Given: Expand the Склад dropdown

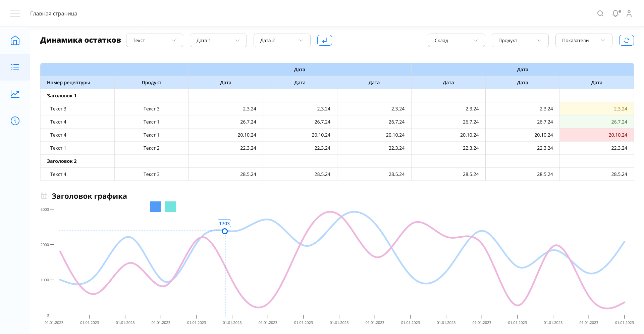Looking at the screenshot, I should (x=456, y=40).
